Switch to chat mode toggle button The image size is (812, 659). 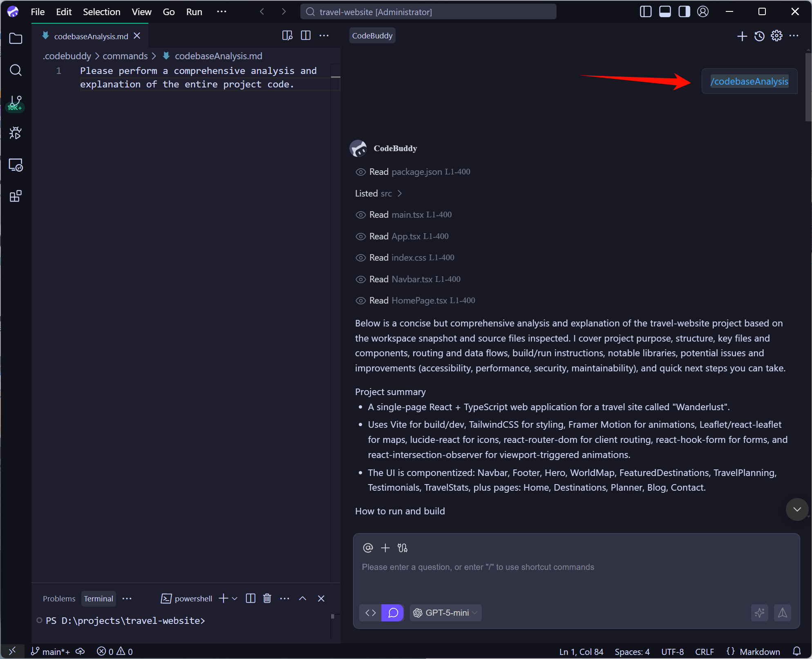pos(393,613)
